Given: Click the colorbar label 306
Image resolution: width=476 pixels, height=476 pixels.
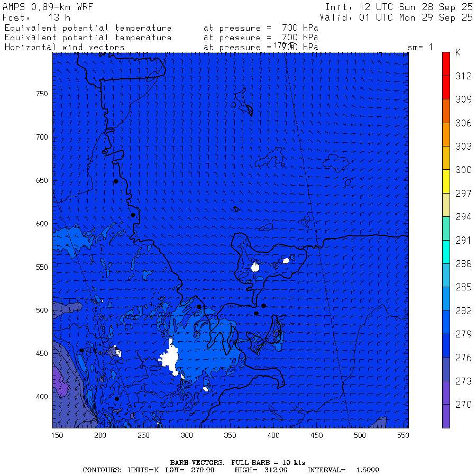Looking at the screenshot, I should click(463, 123).
